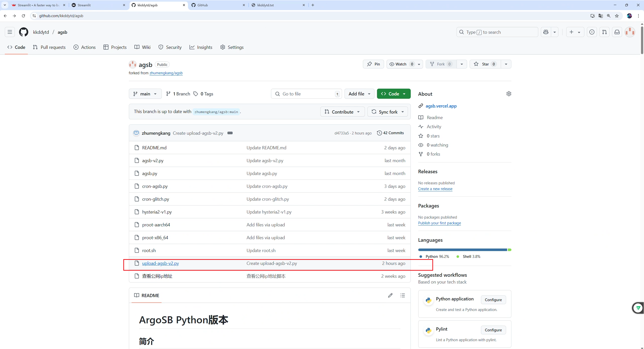Configure the Python application workflow
The height and width of the screenshot is (349, 644).
(493, 300)
